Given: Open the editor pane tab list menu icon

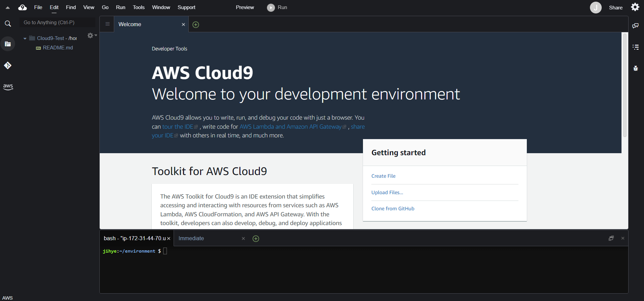Looking at the screenshot, I should tap(107, 24).
